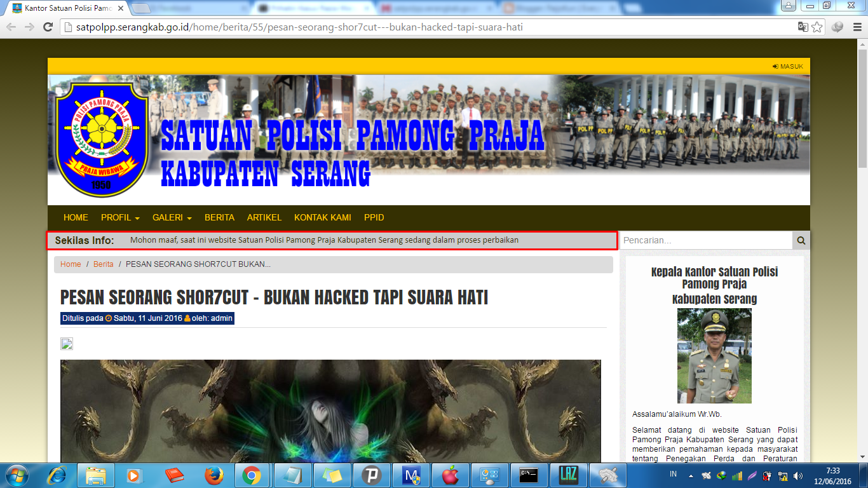Click the forward navigation arrow

29,27
